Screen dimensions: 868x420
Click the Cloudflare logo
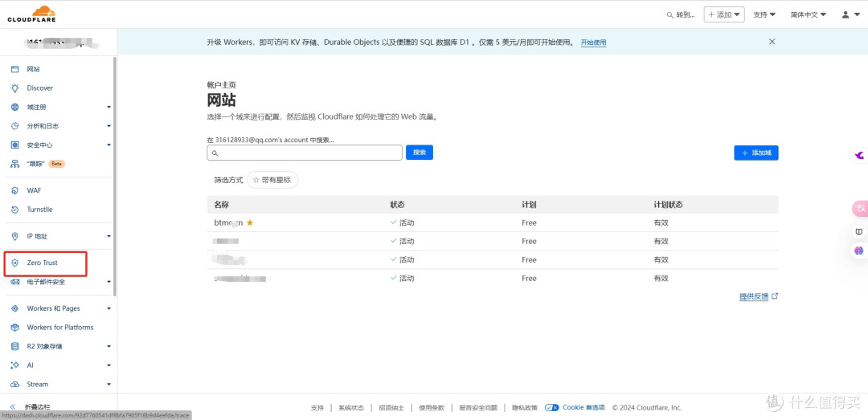pyautogui.click(x=31, y=14)
